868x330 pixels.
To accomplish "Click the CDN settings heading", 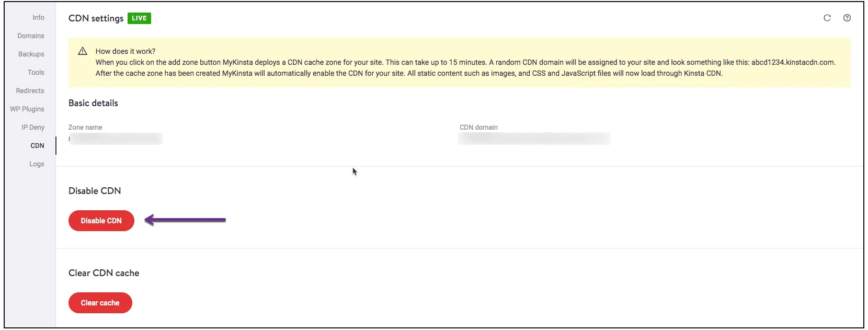I will coord(96,18).
